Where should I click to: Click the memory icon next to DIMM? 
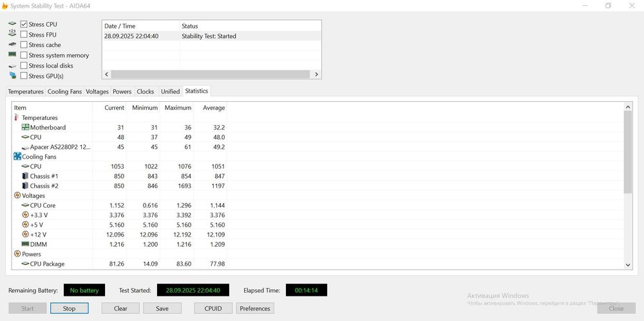click(x=26, y=244)
